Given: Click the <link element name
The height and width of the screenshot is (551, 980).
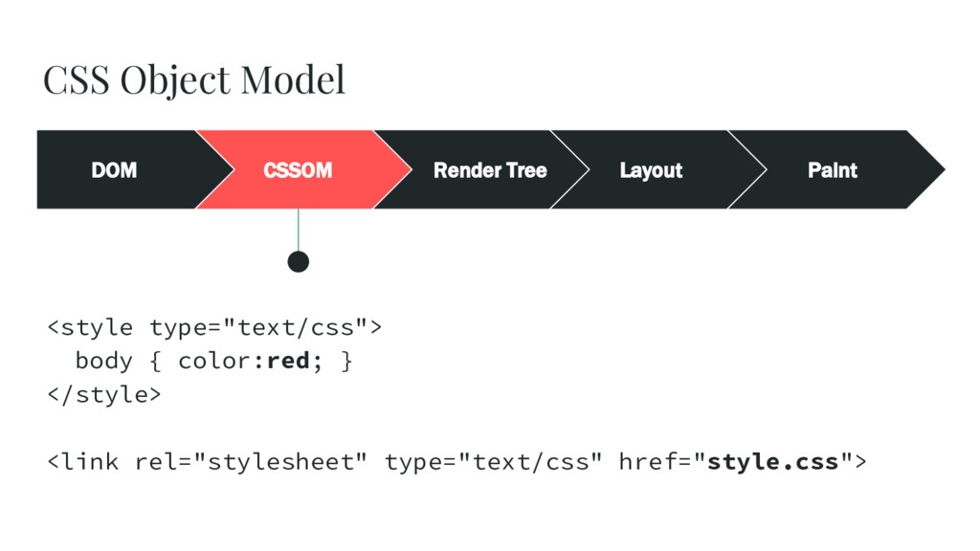Looking at the screenshot, I should point(82,462).
